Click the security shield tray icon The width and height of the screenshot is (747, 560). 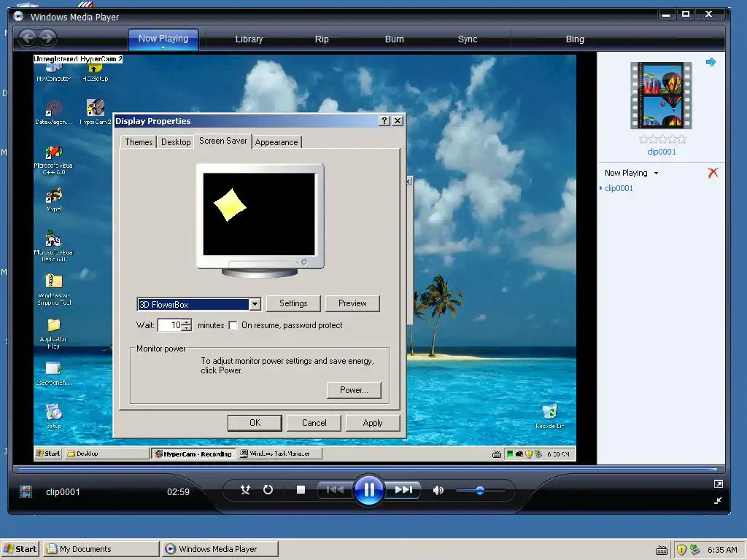tap(682, 550)
